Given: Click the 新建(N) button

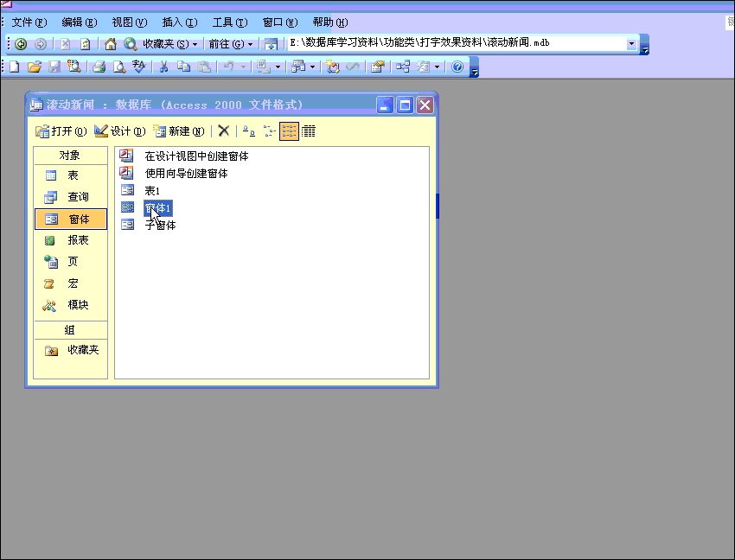Looking at the screenshot, I should [x=179, y=131].
